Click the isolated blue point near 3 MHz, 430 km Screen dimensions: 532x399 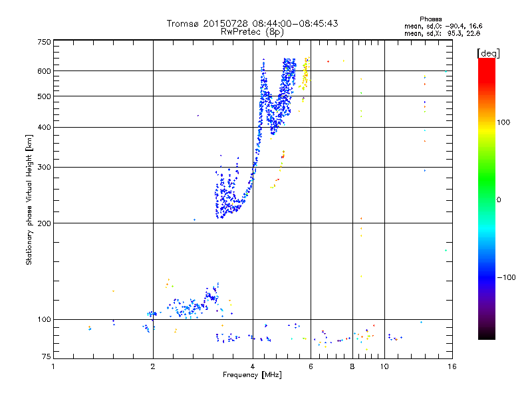(198, 116)
